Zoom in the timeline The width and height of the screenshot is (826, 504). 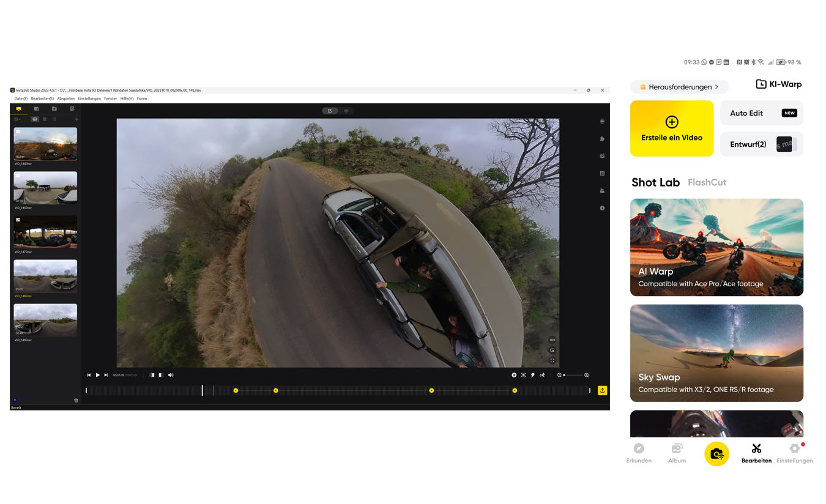coord(587,375)
